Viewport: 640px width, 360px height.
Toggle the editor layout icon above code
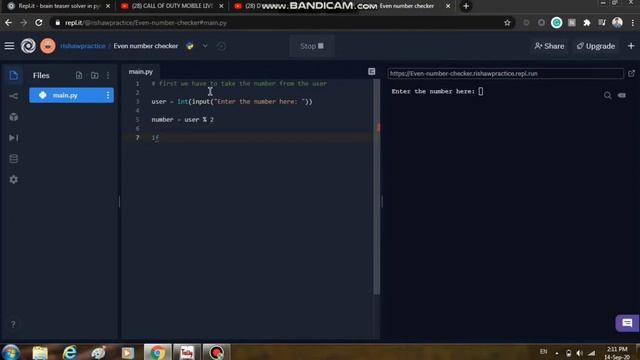(371, 72)
